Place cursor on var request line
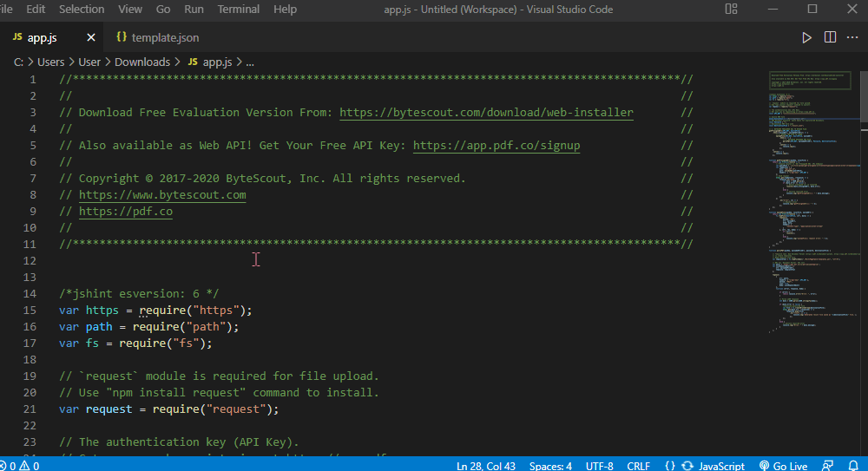The width and height of the screenshot is (868, 471). click(169, 409)
